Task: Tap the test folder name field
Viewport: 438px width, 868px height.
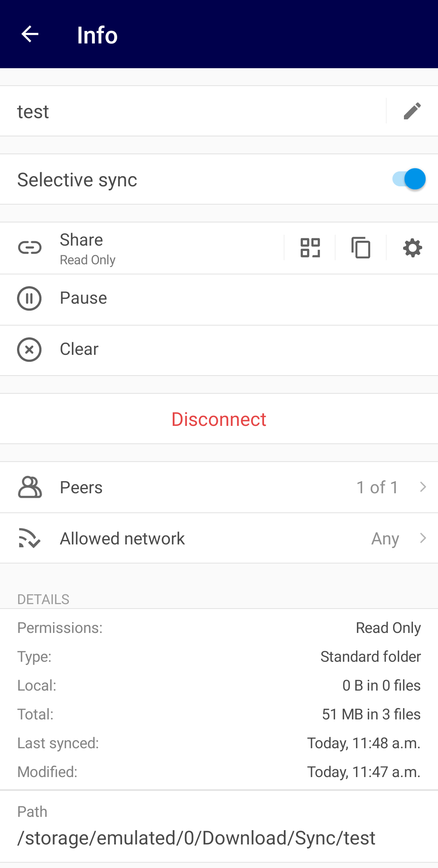Action: click(193, 111)
